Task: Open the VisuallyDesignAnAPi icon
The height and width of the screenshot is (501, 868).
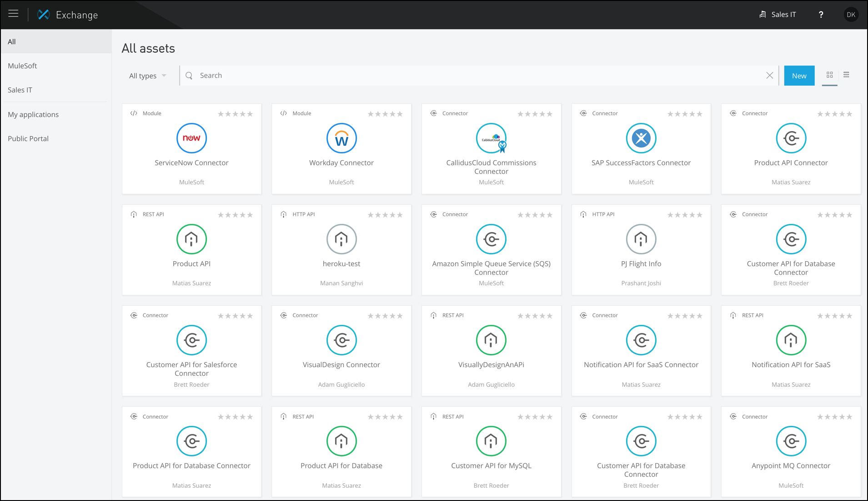Action: point(491,340)
